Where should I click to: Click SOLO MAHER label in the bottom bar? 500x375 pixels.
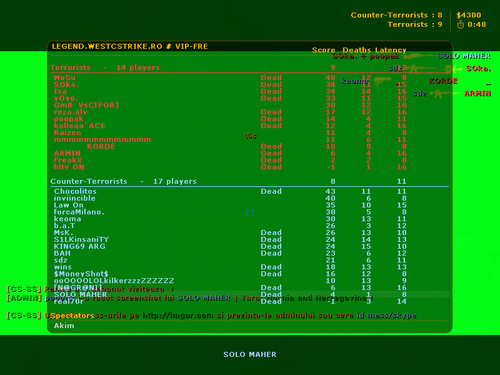point(250,354)
